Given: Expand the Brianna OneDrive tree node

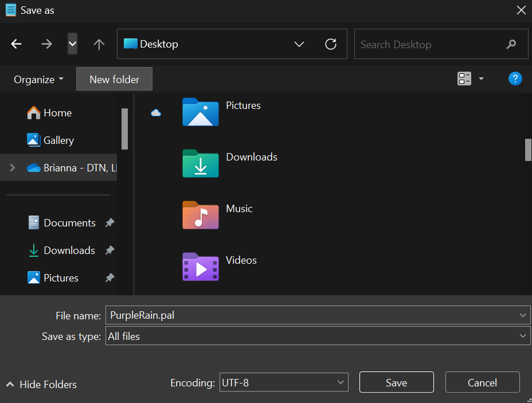Looking at the screenshot, I should tap(13, 168).
